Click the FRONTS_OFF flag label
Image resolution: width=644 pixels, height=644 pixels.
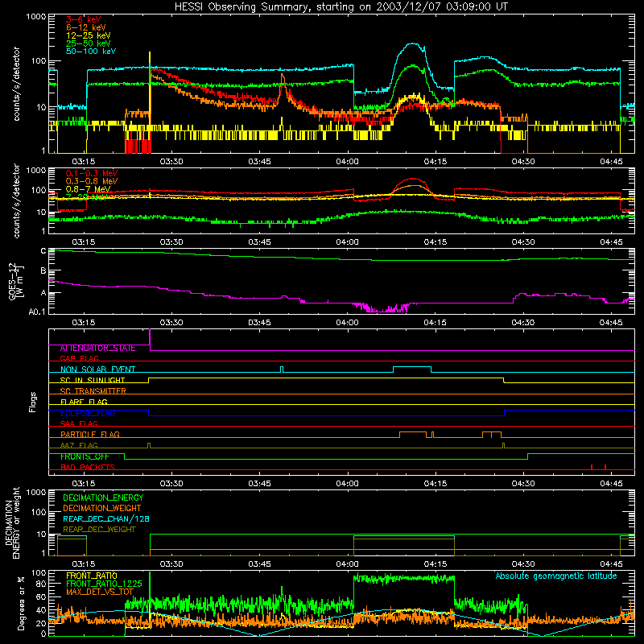click(85, 456)
